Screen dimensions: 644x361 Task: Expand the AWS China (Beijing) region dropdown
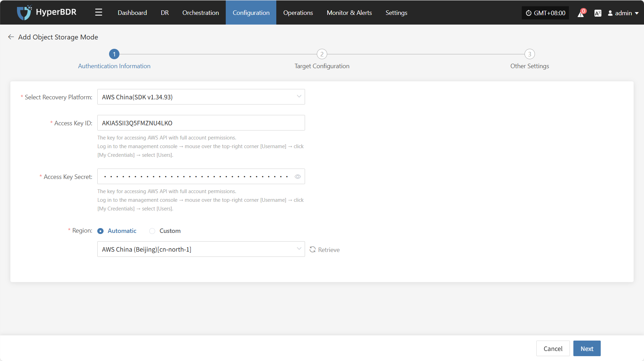201,249
